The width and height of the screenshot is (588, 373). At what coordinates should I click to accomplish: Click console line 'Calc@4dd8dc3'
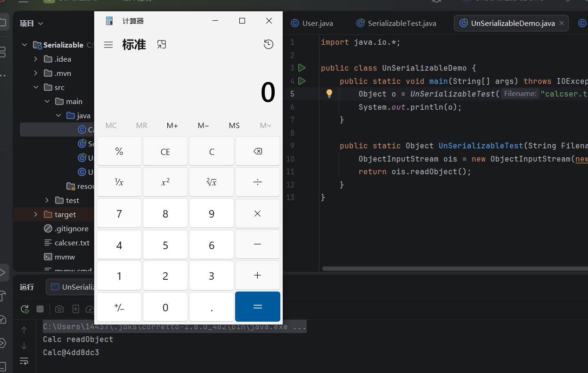[x=71, y=352]
